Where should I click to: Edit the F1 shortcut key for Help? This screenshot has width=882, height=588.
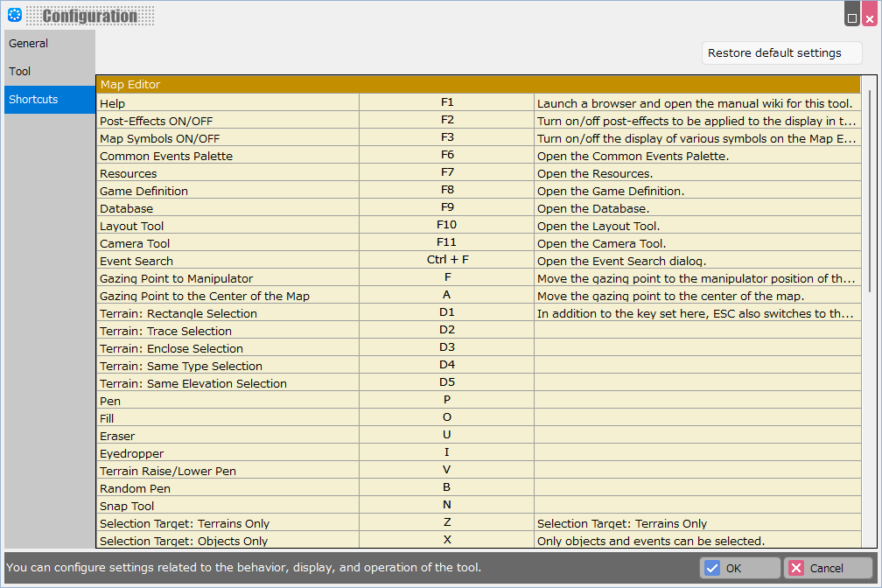[x=446, y=103]
